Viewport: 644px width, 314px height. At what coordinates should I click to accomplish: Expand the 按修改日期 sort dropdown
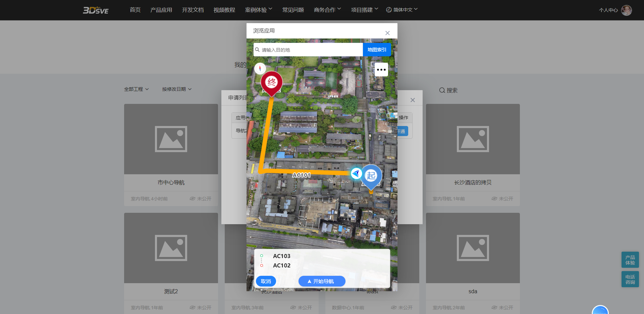177,89
